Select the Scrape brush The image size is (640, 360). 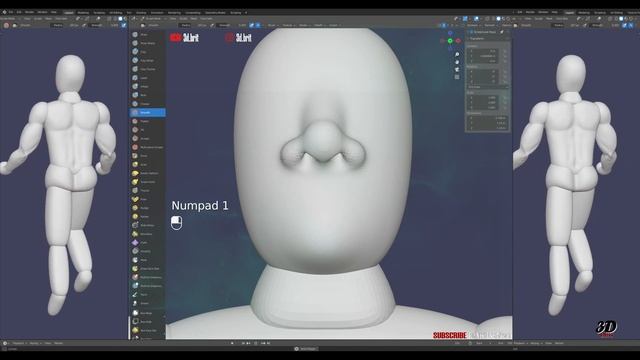[x=147, y=138]
